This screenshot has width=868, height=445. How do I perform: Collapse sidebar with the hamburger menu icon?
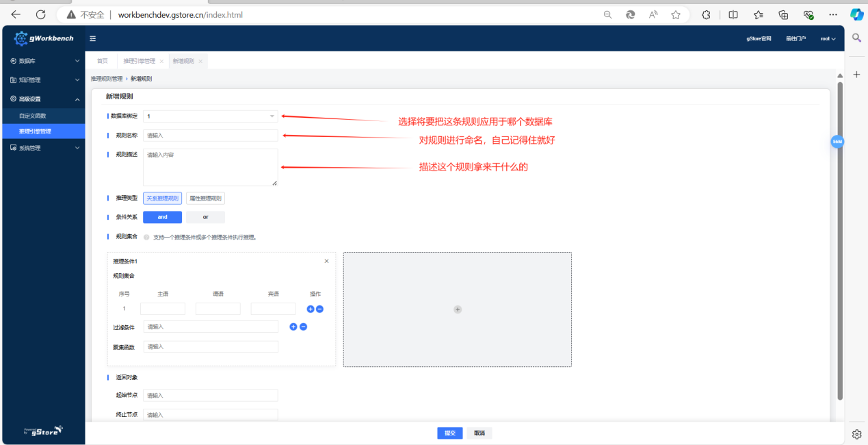coord(92,38)
